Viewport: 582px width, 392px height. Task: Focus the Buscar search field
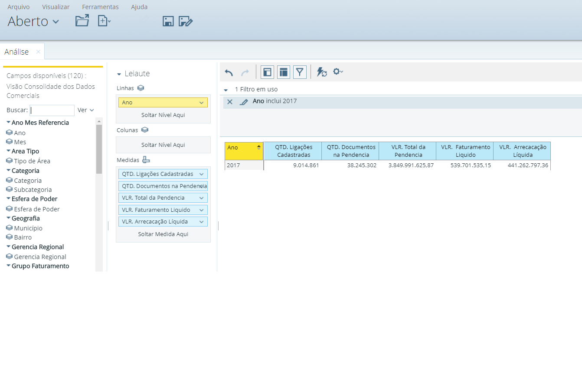52,110
